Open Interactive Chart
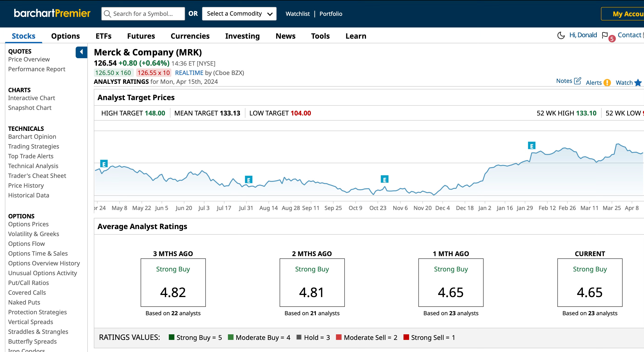 tap(31, 98)
